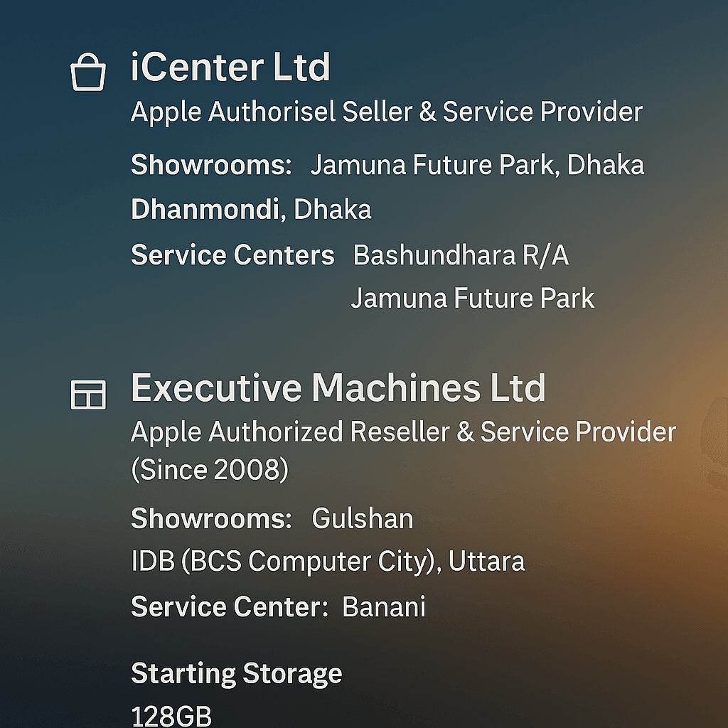This screenshot has height=728, width=728.
Task: Click the Apple Authorized Reseller subtitle line
Action: coord(403,432)
